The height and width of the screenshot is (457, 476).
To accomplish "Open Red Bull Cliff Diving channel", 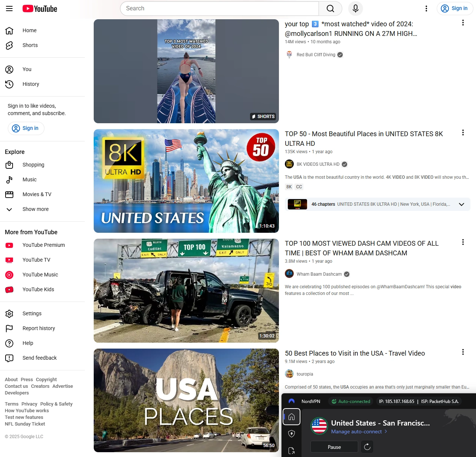I will coord(316,55).
